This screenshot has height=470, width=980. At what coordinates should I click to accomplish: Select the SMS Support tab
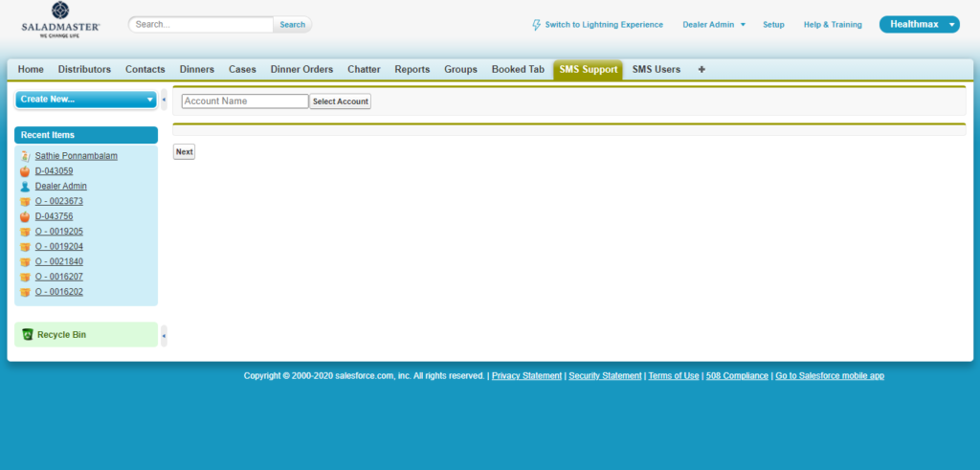589,69
